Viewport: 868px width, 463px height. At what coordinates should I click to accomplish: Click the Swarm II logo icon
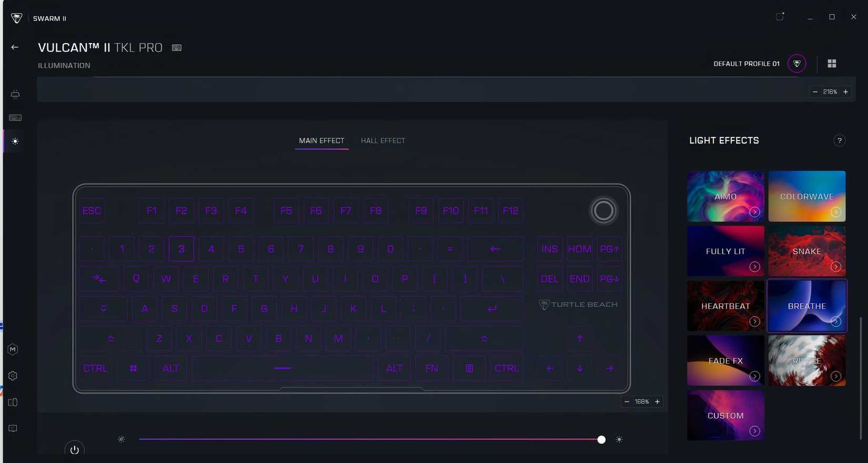click(x=17, y=18)
